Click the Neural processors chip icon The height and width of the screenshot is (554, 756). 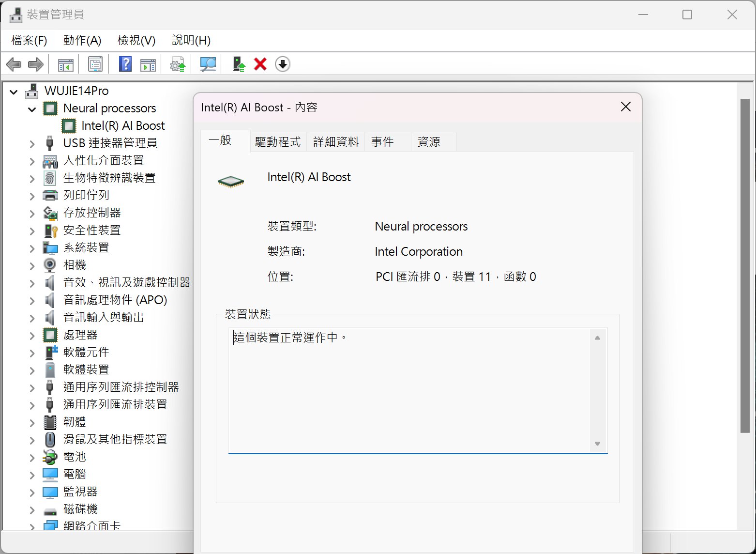pos(50,108)
